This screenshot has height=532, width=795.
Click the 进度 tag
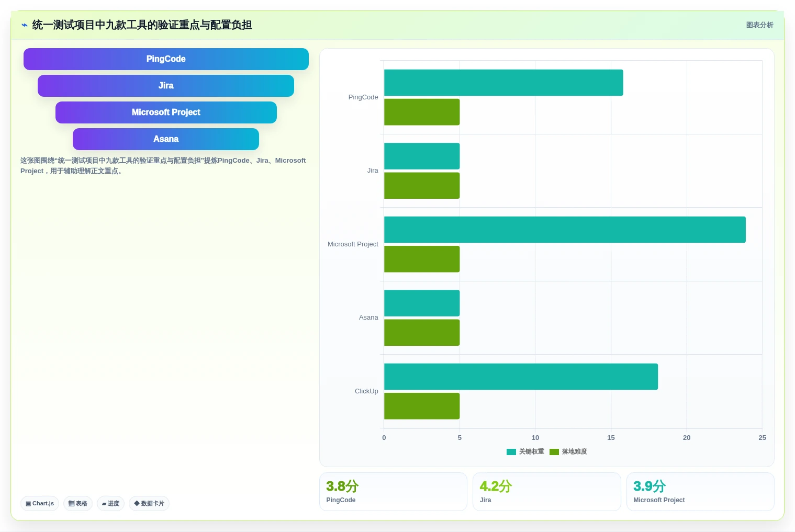point(110,504)
